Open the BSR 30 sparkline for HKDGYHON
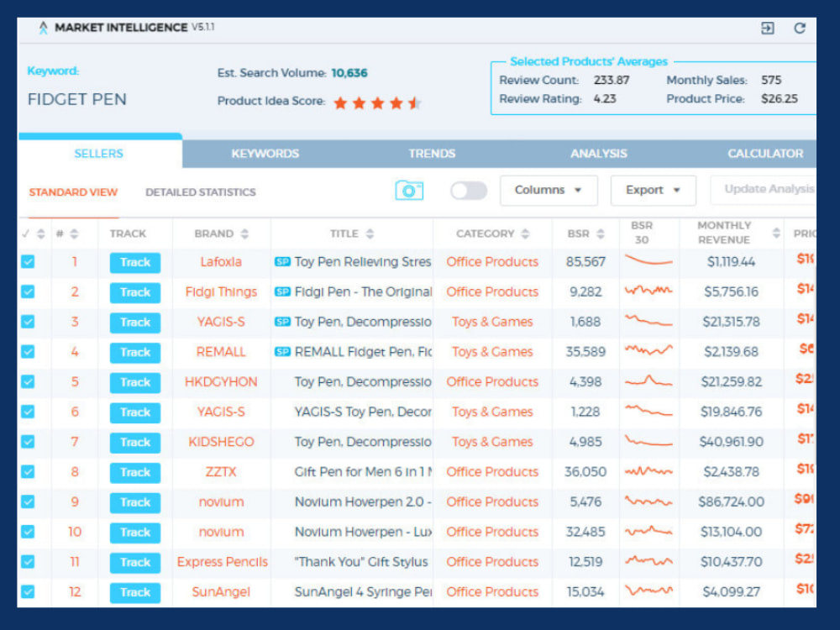 [648, 381]
